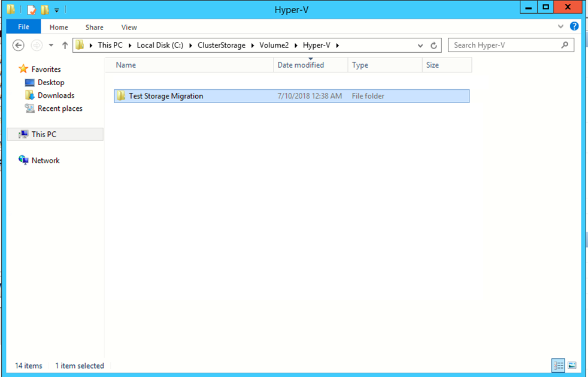Sort by Date modified column header
The height and width of the screenshot is (377, 588).
pos(311,65)
